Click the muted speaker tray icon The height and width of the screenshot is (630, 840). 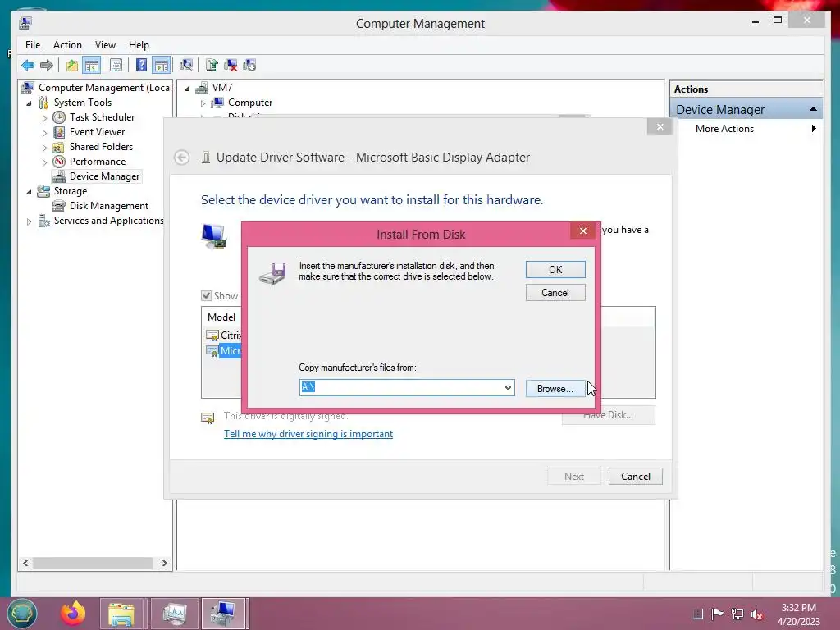757,614
